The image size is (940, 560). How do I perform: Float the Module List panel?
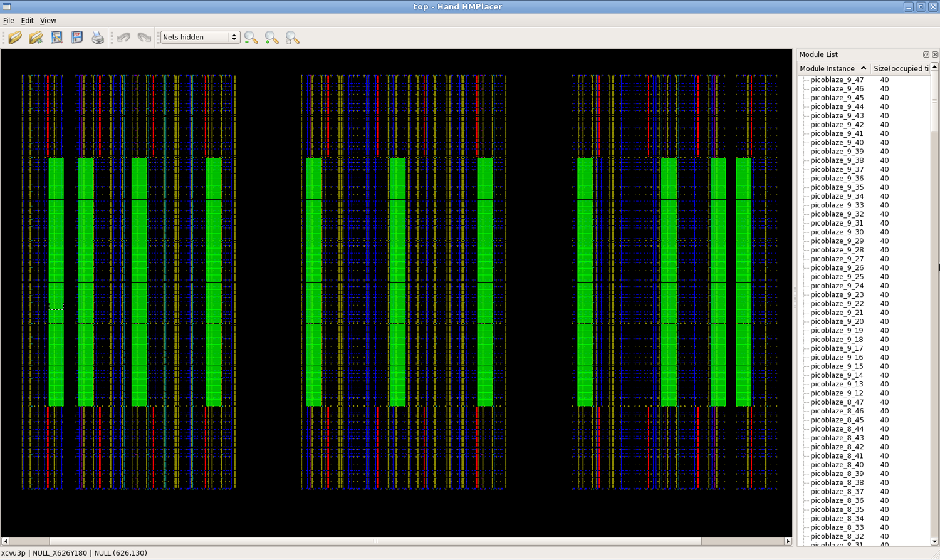point(926,54)
